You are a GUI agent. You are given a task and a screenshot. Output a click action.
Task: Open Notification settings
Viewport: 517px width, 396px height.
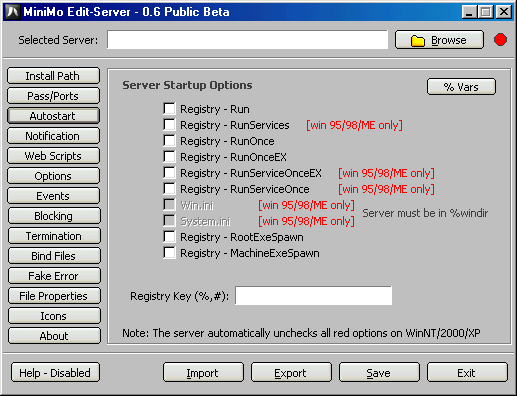pos(53,136)
